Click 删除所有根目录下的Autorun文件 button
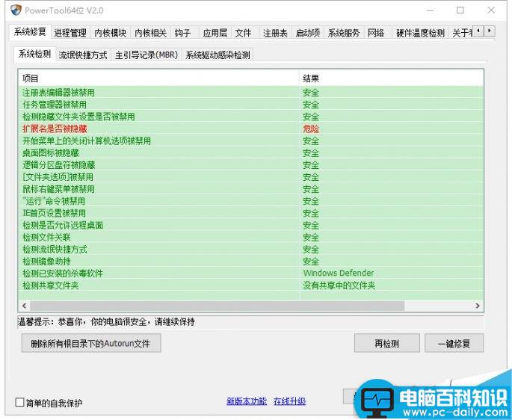This screenshot has height=420, width=512. 91,343
